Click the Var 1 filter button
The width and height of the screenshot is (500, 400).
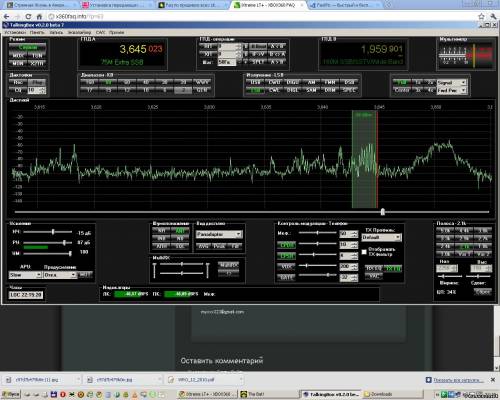(464, 254)
